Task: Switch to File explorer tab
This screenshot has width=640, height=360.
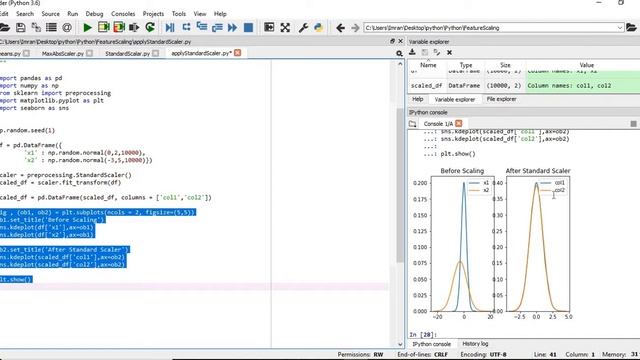Action: 501,99
